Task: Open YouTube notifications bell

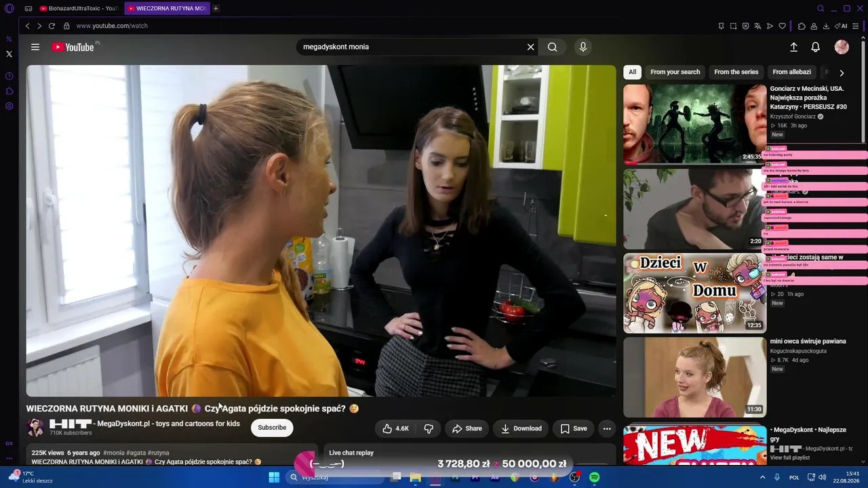Action: tap(816, 47)
